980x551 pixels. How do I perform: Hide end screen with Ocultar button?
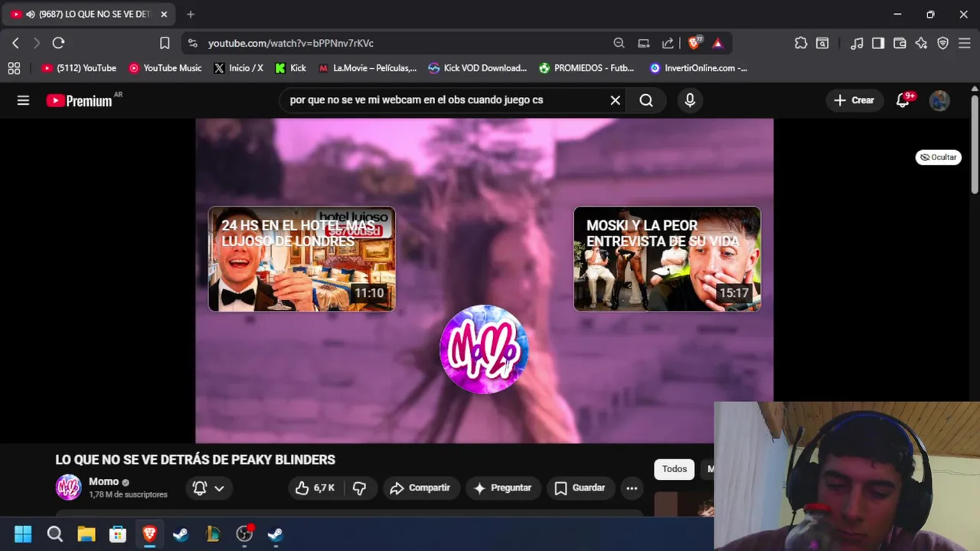point(938,157)
